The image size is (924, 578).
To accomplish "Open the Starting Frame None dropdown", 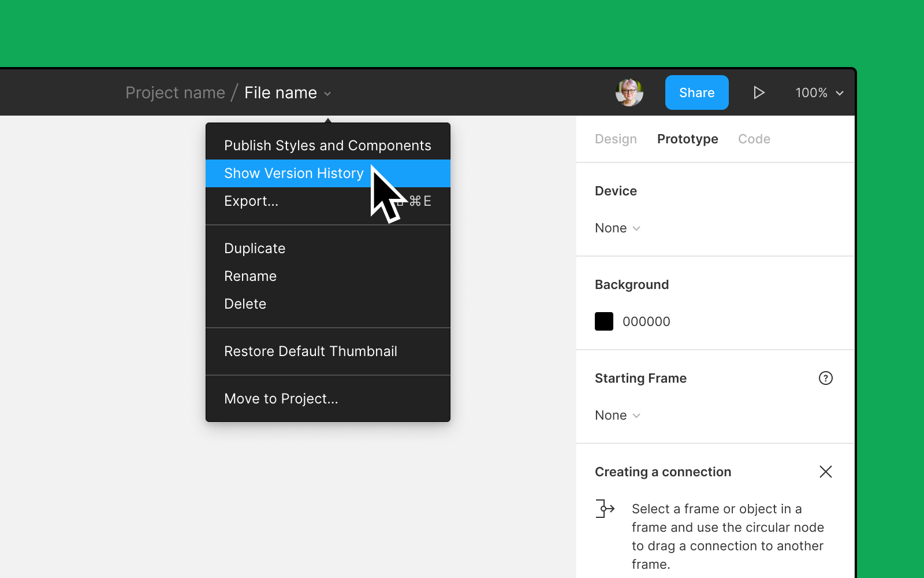I will click(x=617, y=415).
